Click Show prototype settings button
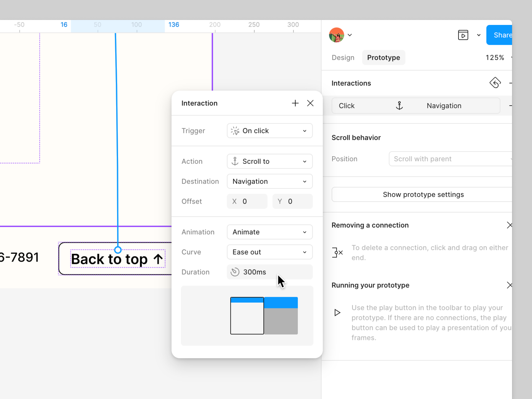The width and height of the screenshot is (532, 399). click(423, 195)
